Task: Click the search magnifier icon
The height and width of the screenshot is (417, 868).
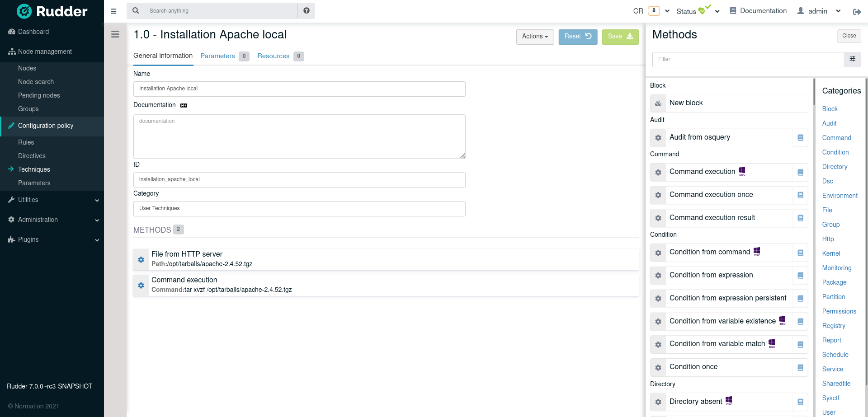Action: click(136, 10)
